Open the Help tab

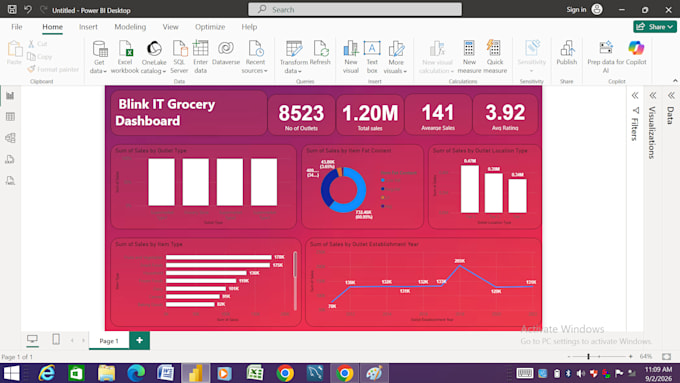[249, 27]
